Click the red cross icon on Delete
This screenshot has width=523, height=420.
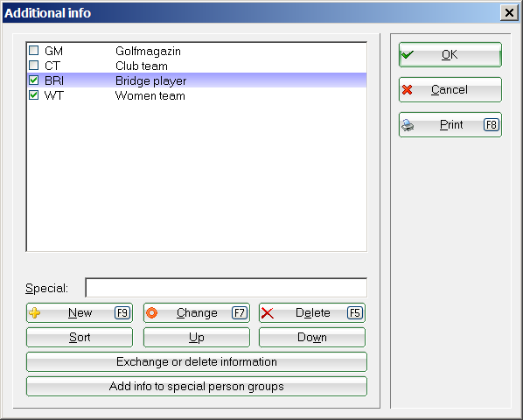click(268, 313)
